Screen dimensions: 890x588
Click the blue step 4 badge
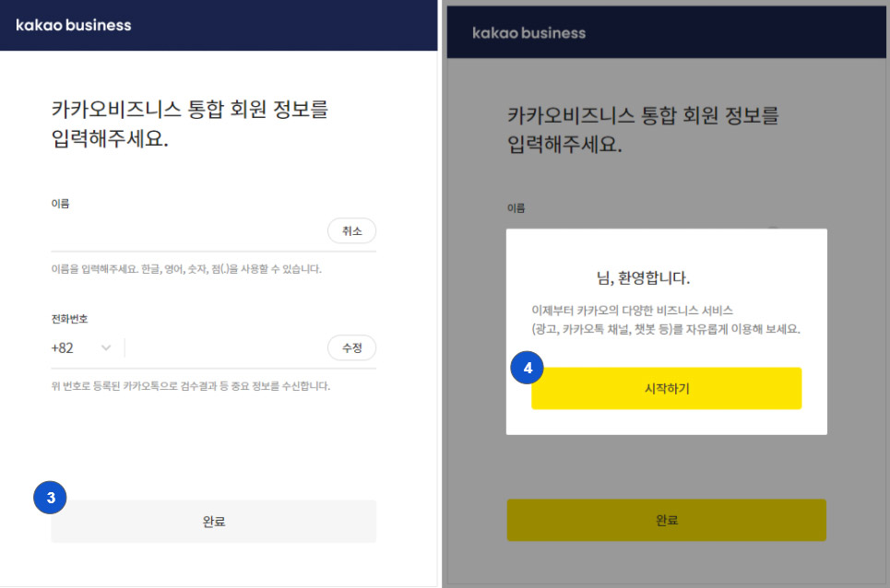pyautogui.click(x=527, y=368)
